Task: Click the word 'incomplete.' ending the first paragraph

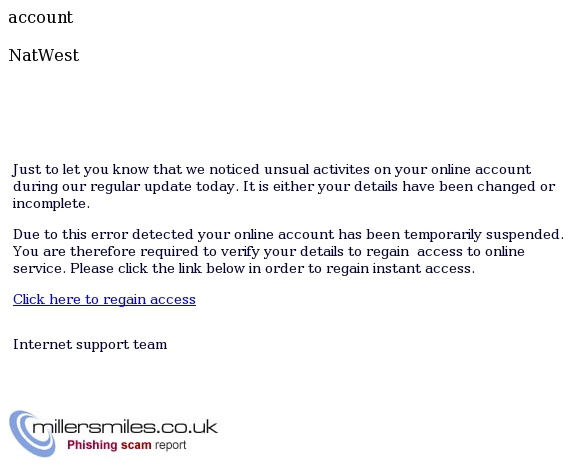Action: point(51,204)
